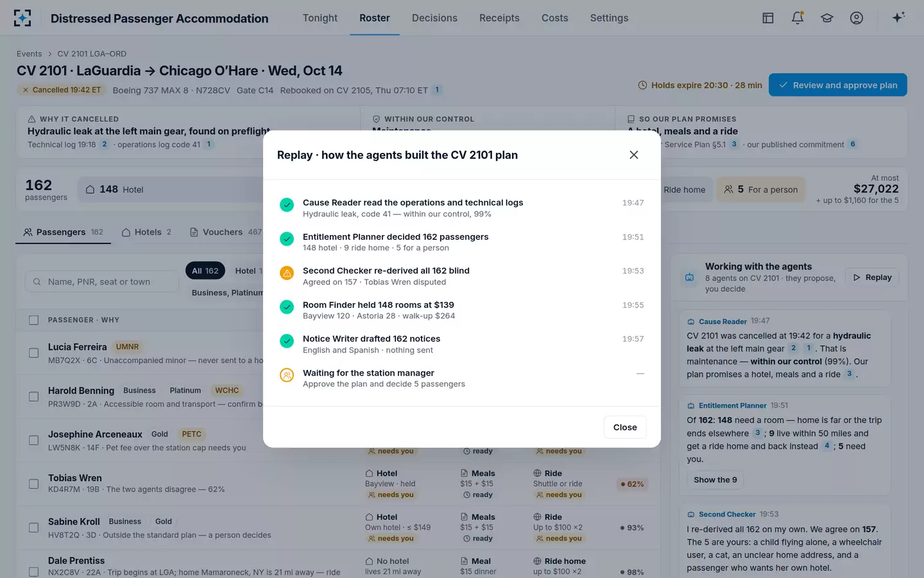Open the user account icon
924x578 pixels.
pyautogui.click(x=857, y=18)
